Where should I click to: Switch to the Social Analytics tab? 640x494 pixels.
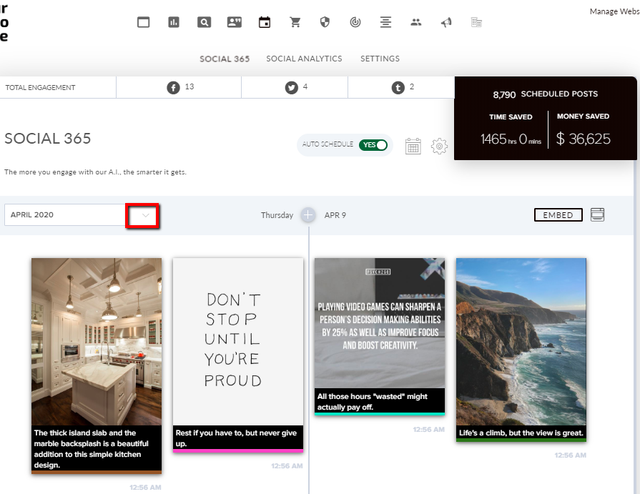[x=304, y=59]
